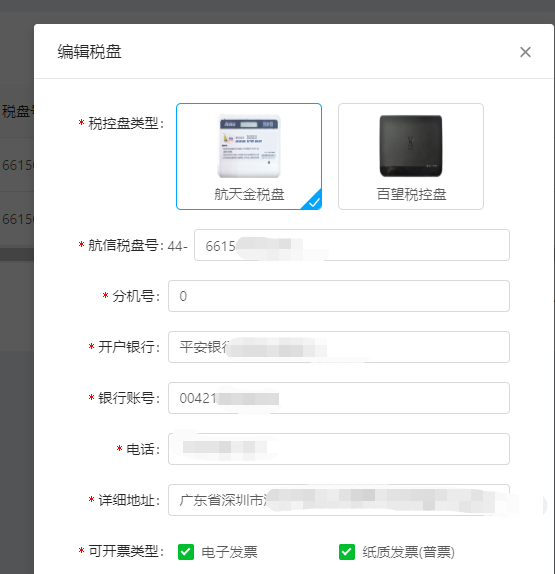
Task: Focus the 航信税盘号 input field
Action: pos(351,245)
